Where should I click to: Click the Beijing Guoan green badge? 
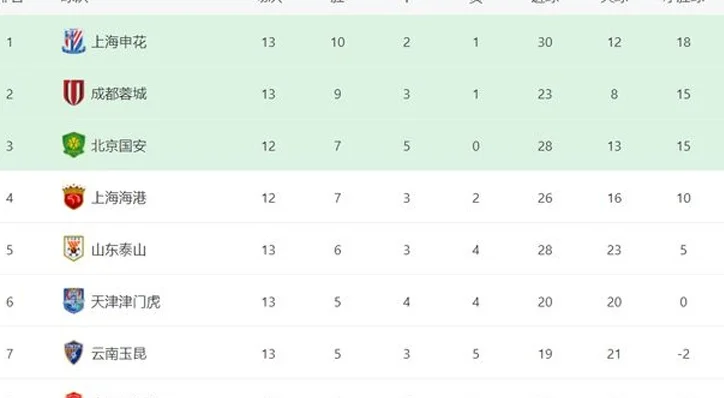(73, 145)
